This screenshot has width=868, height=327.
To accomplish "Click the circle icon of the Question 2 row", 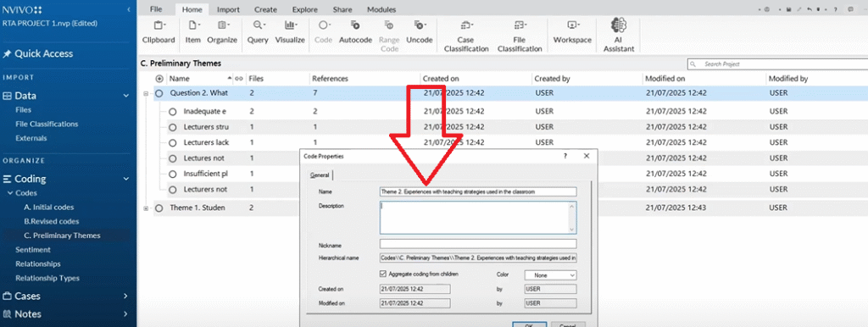I will click(159, 93).
